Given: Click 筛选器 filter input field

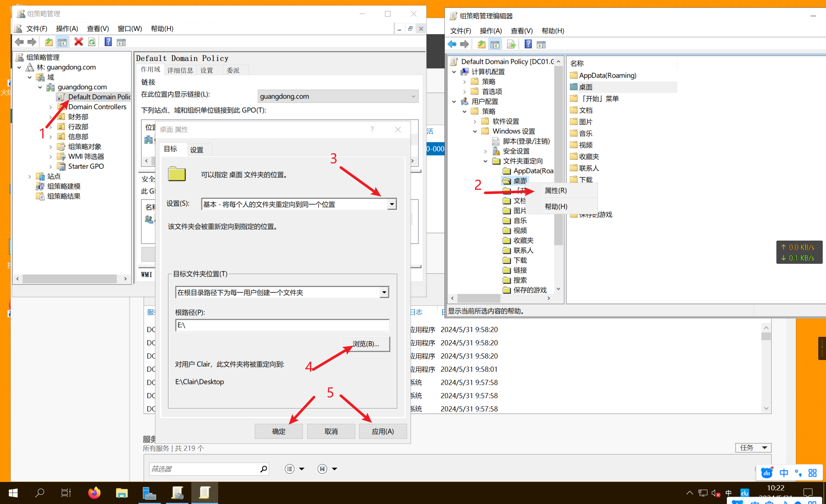Looking at the screenshot, I should (x=204, y=469).
